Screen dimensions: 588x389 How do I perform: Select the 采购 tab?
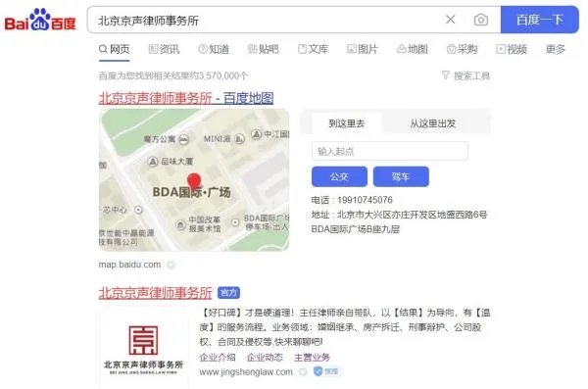point(462,49)
